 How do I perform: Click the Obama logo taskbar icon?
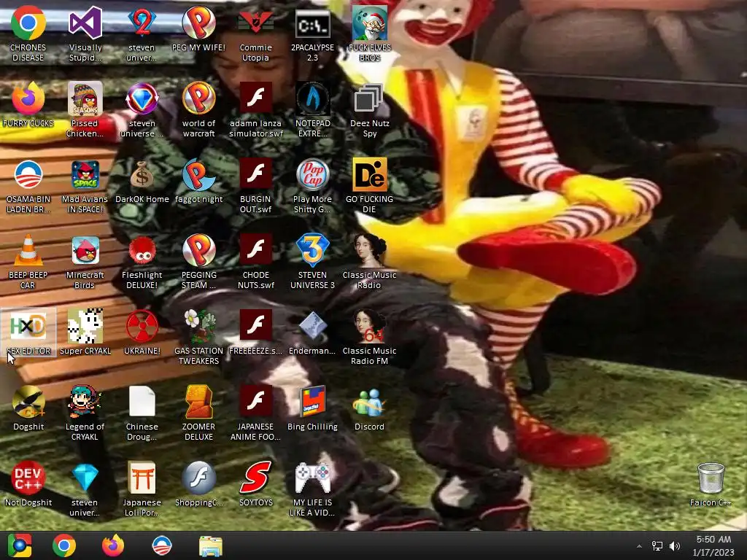161,545
